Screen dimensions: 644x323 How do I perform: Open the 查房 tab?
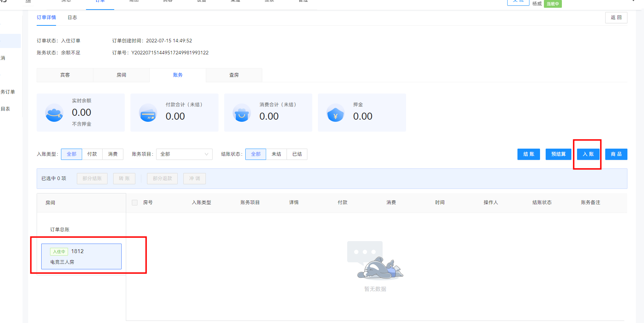coord(234,75)
